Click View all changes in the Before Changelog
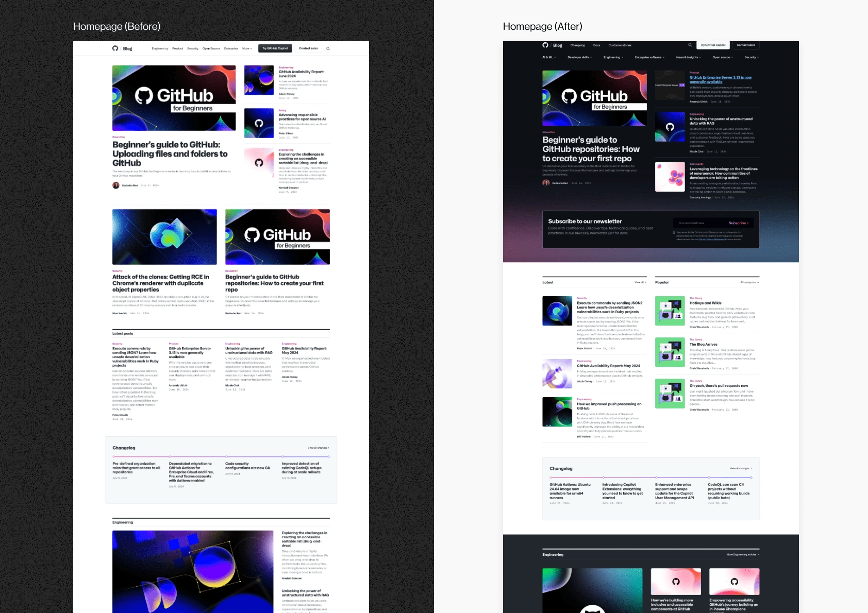The width and height of the screenshot is (868, 613). (x=319, y=448)
